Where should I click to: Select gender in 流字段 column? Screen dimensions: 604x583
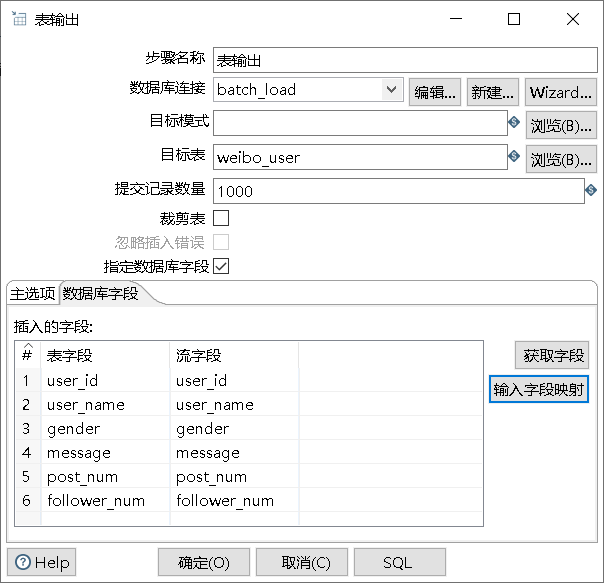tap(234, 428)
